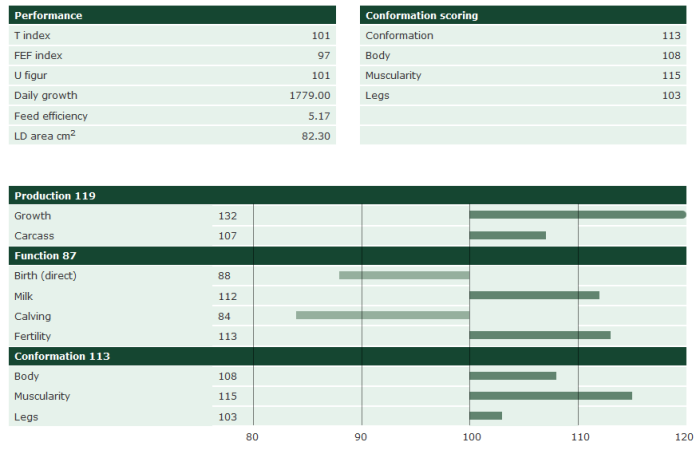The height and width of the screenshot is (450, 700).
Task: Select the FEF index row
Action: pos(172,55)
